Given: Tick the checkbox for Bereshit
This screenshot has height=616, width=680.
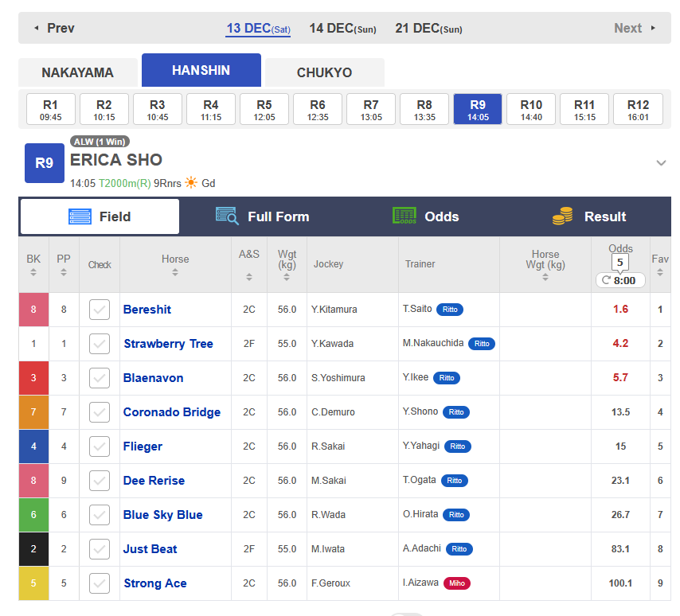Looking at the screenshot, I should click(x=100, y=310).
